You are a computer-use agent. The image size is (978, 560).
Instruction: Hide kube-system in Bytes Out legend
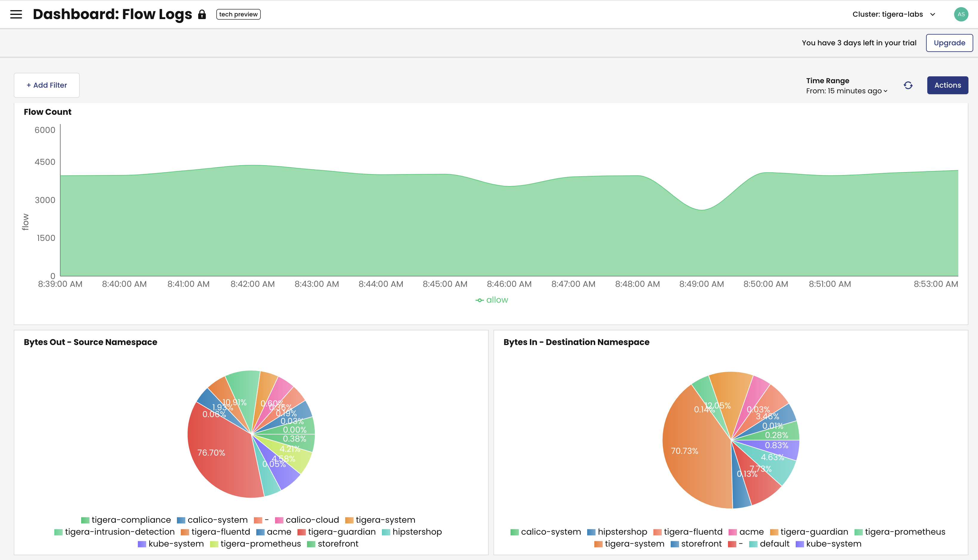(176, 544)
